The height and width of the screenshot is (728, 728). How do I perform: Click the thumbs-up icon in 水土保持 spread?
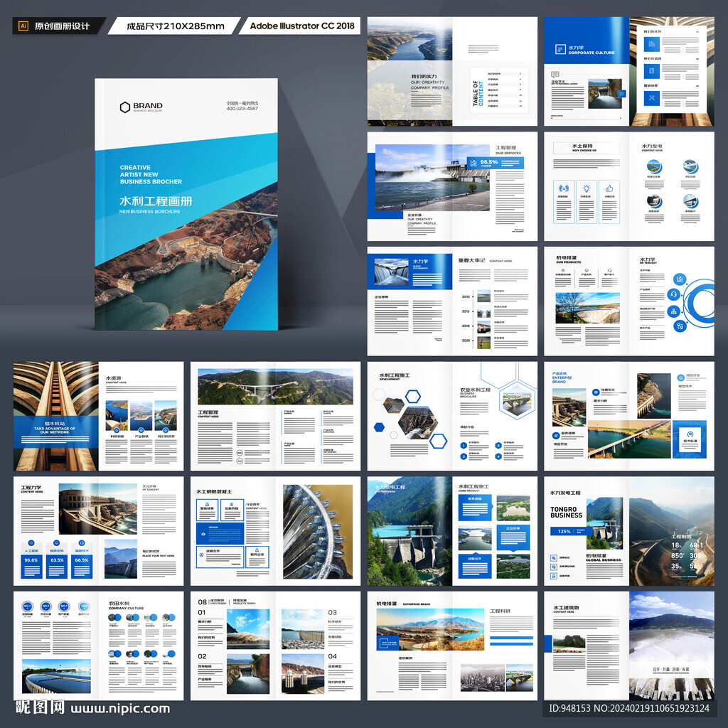point(609,188)
